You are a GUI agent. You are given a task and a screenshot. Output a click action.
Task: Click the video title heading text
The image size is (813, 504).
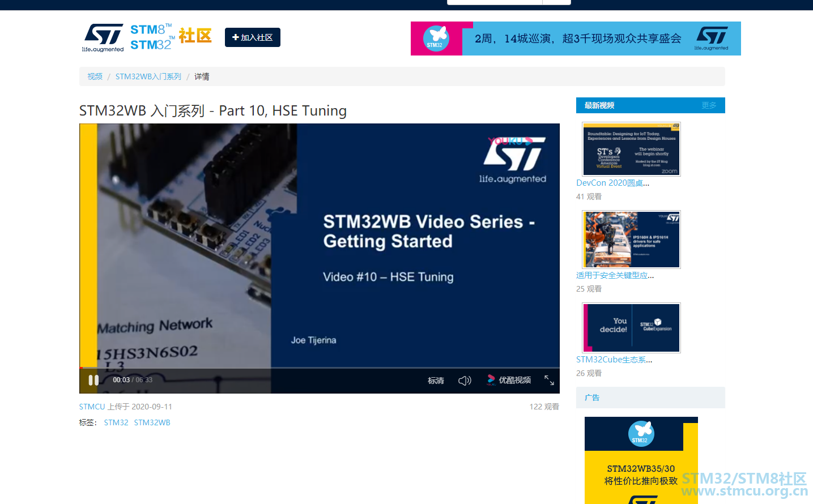[x=213, y=110]
